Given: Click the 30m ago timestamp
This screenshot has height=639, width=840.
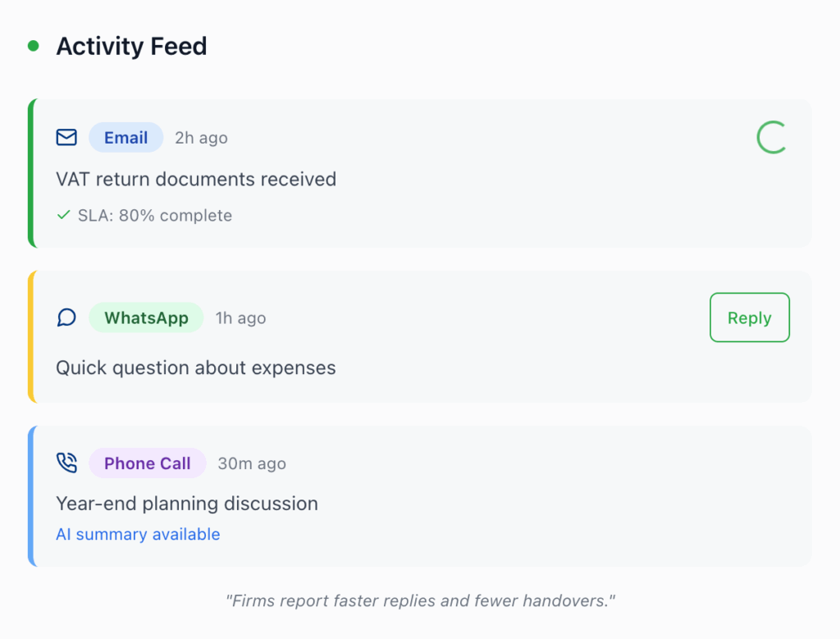Looking at the screenshot, I should click(252, 464).
